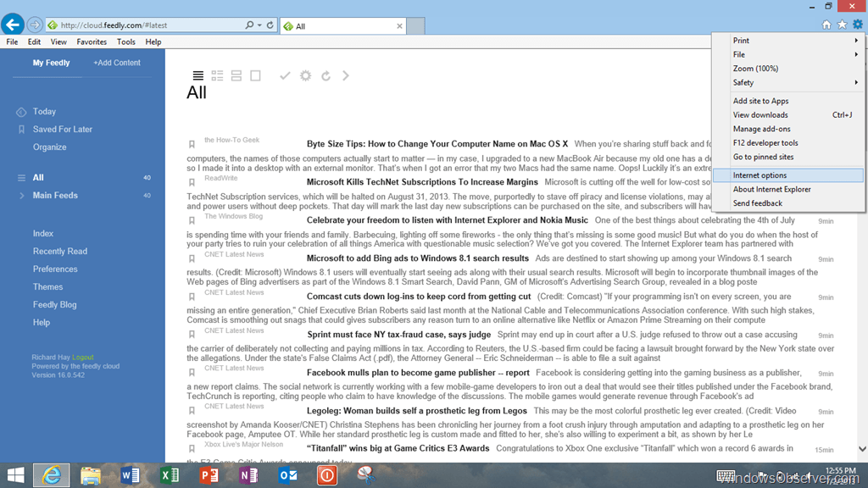Toggle the bookmark on the Comcast article
868x488 pixels.
pos(192,297)
